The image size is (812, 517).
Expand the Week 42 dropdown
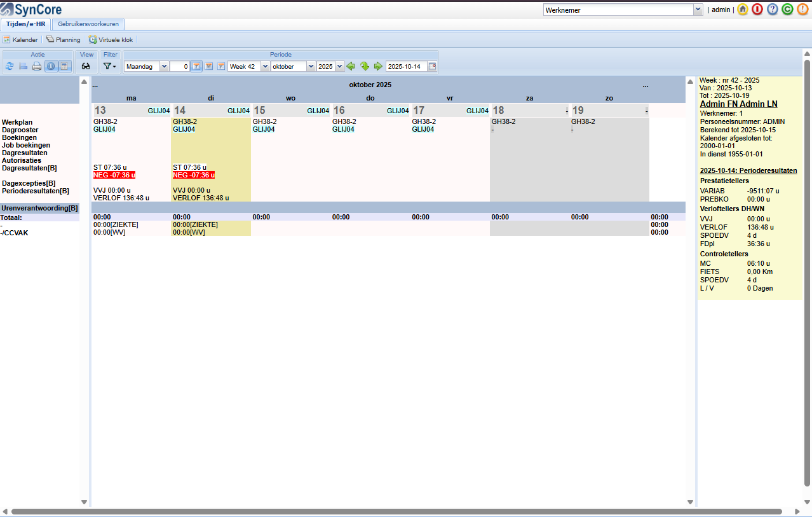(265, 66)
